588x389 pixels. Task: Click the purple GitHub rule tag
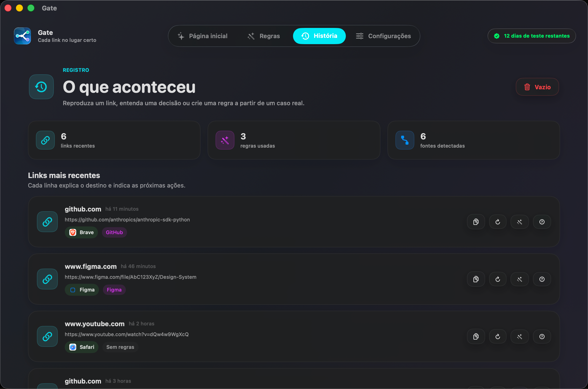tap(114, 232)
